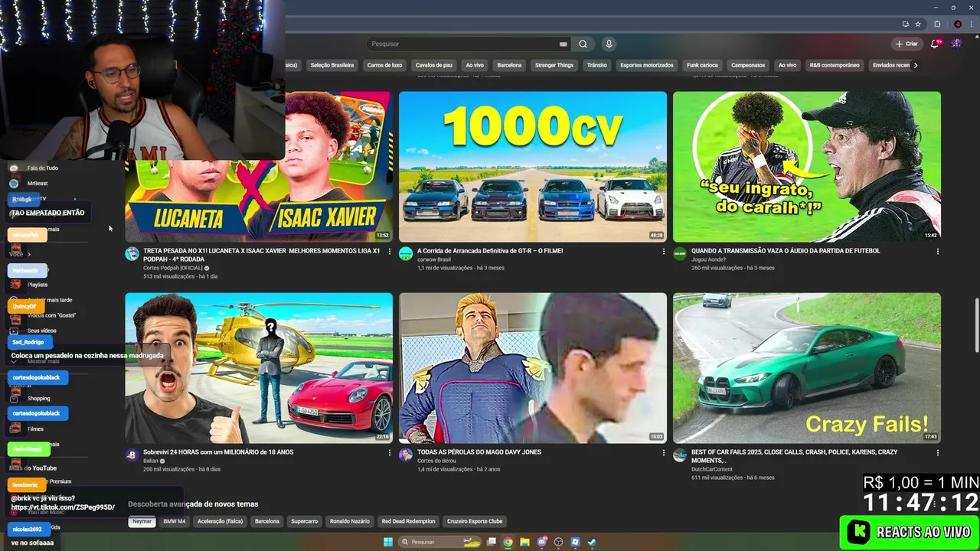Viewport: 980px width, 551px height.
Task: Select the Stranger Things filter chip
Action: point(554,65)
